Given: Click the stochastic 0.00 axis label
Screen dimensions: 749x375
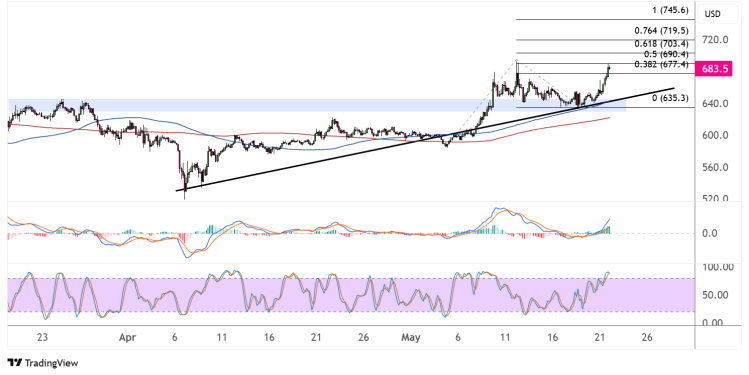Looking at the screenshot, I should click(712, 323).
